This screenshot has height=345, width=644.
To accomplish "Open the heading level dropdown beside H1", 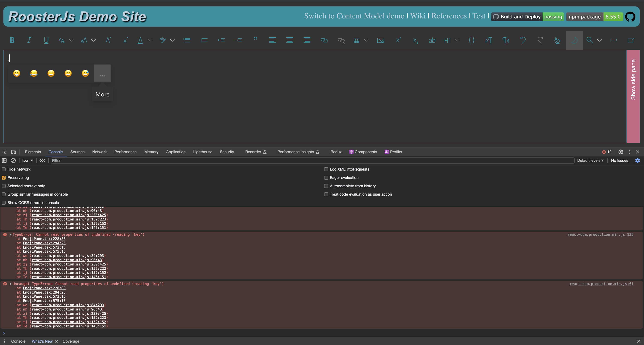I will point(457,40).
